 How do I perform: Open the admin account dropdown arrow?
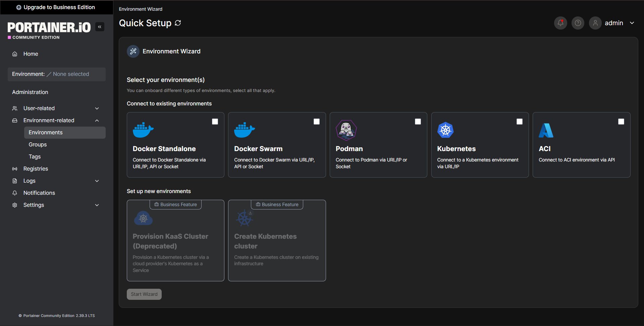[632, 23]
